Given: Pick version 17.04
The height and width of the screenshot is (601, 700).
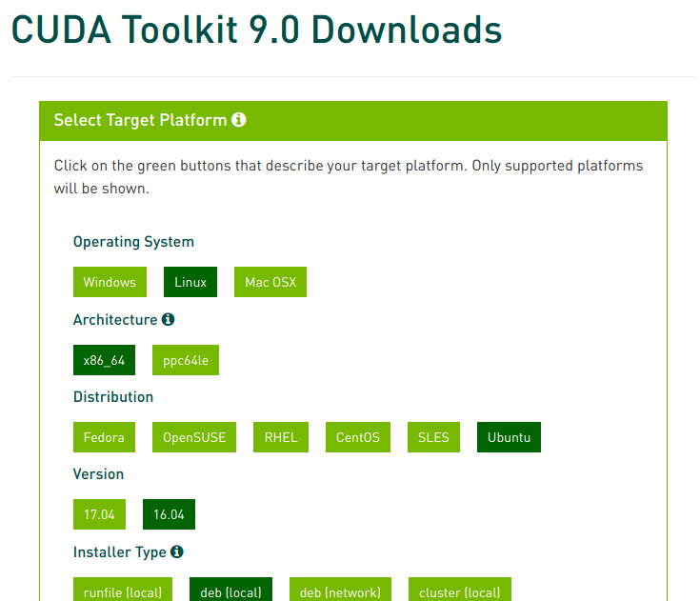Looking at the screenshot, I should 100,514.
